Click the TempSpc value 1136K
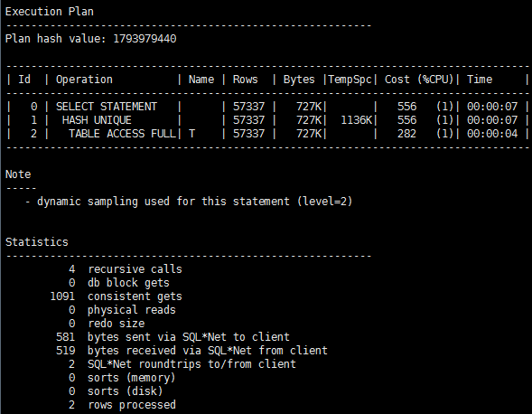 pos(356,120)
